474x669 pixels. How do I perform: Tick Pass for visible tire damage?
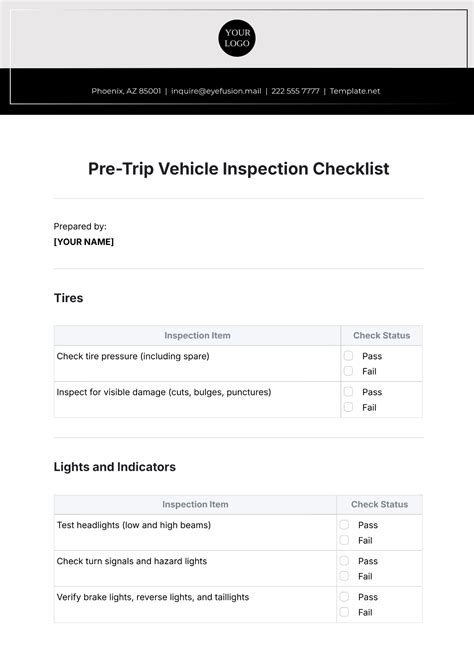[349, 392]
